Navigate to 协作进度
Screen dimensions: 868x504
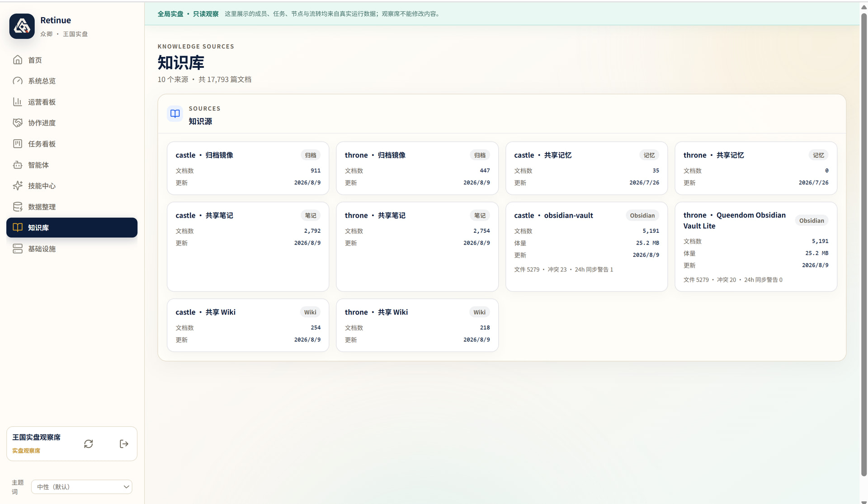point(72,123)
